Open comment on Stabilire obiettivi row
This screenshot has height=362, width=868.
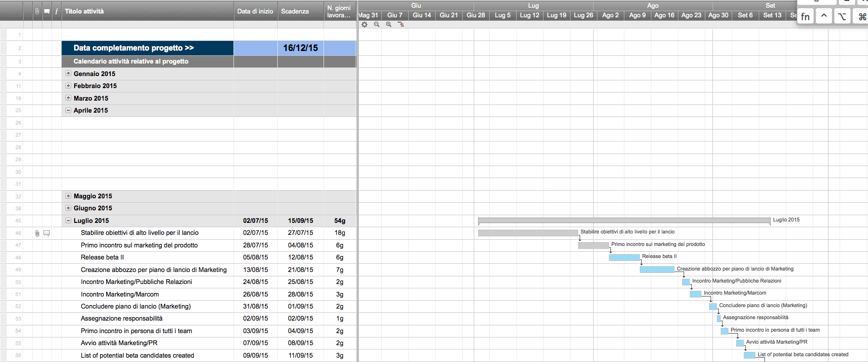tap(47, 233)
